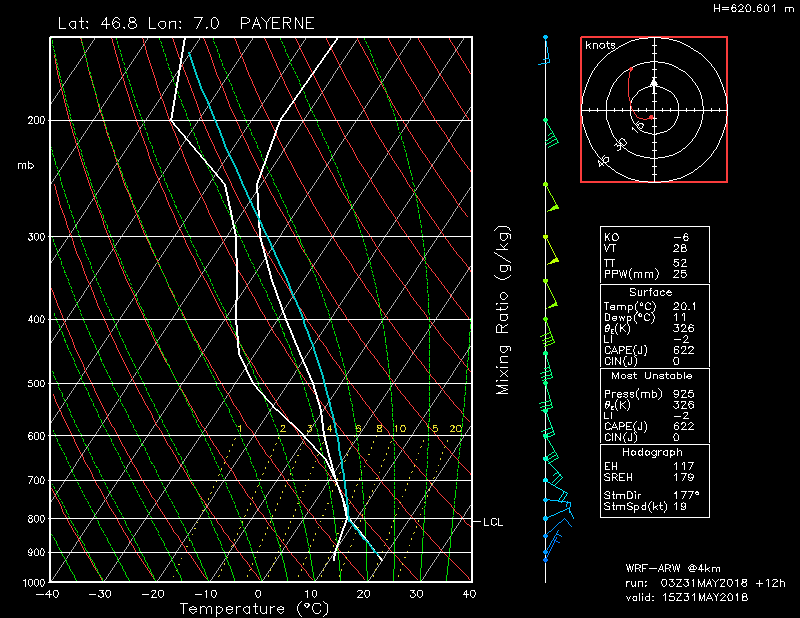
Task: Select the LCL marker label
Action: pyautogui.click(x=493, y=522)
